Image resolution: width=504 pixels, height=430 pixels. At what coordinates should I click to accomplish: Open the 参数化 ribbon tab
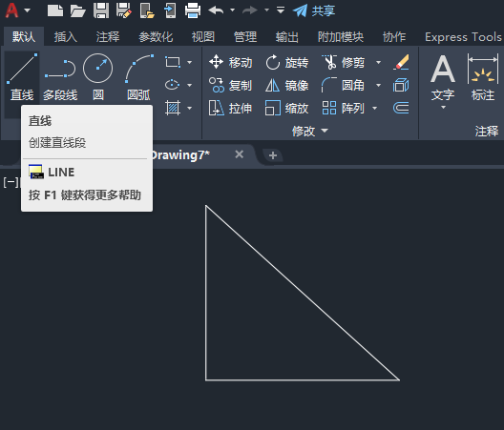click(x=156, y=37)
